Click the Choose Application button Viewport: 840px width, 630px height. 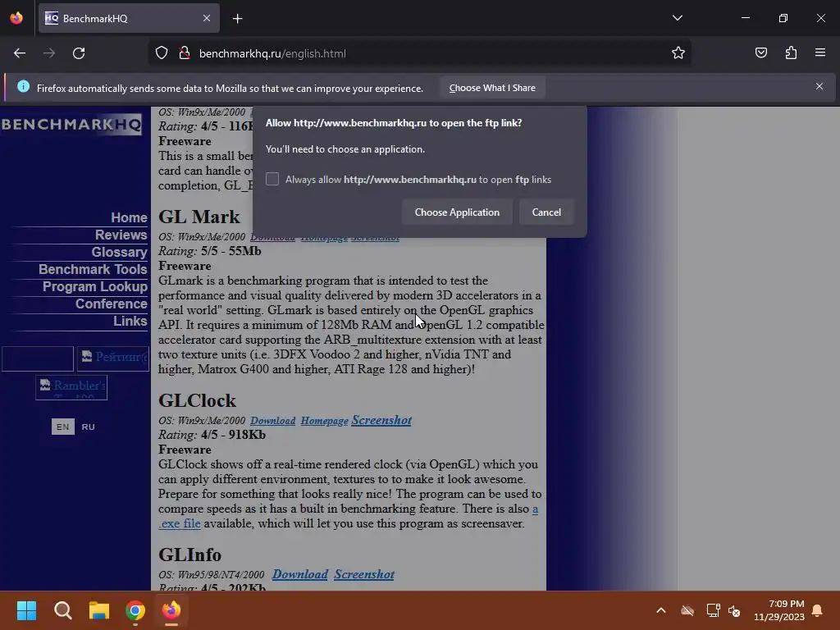click(x=457, y=212)
